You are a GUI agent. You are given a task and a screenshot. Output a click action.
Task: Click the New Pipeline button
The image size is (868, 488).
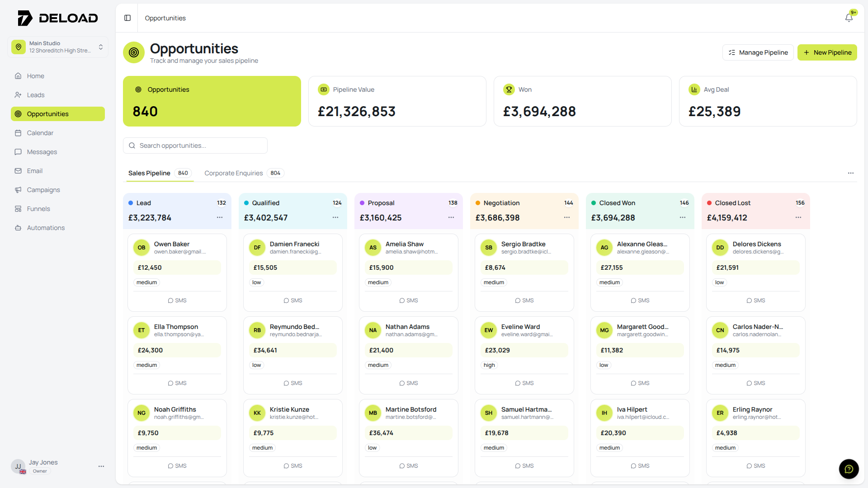pos(827,52)
